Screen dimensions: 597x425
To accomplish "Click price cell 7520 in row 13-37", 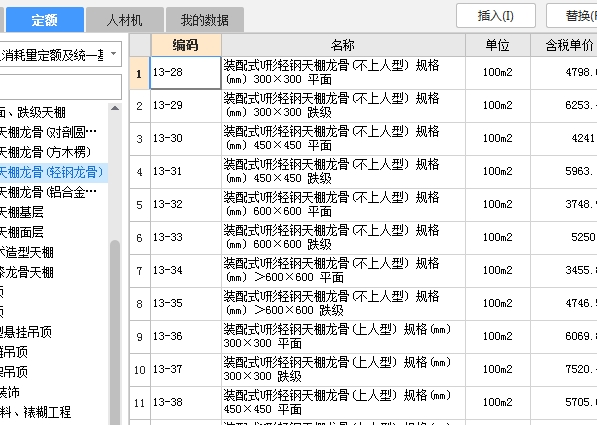I will (x=564, y=370).
